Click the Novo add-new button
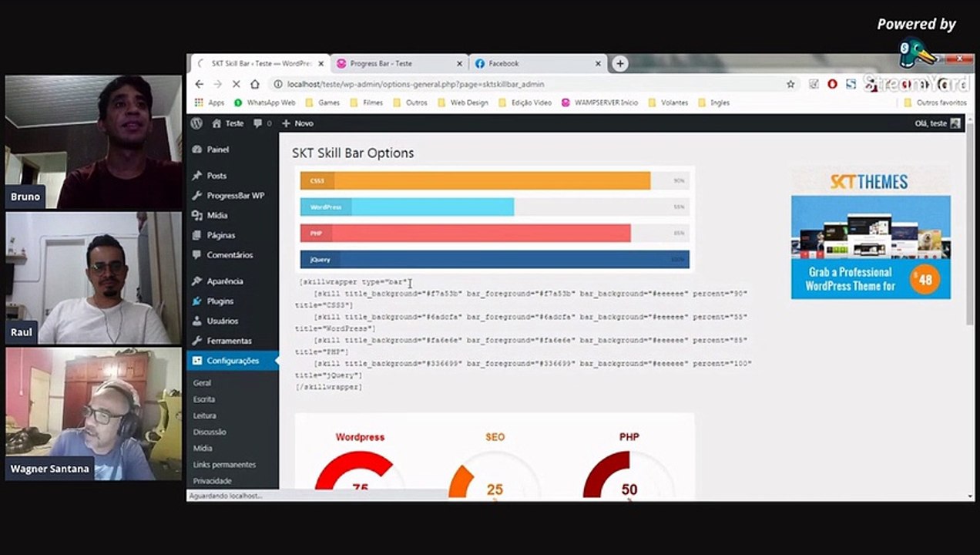This screenshot has height=555, width=980. click(297, 123)
